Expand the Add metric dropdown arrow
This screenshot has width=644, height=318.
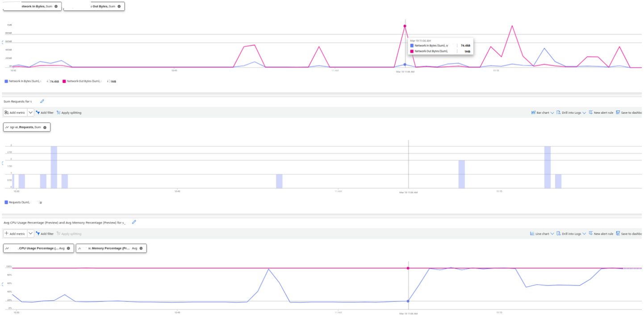click(x=29, y=112)
